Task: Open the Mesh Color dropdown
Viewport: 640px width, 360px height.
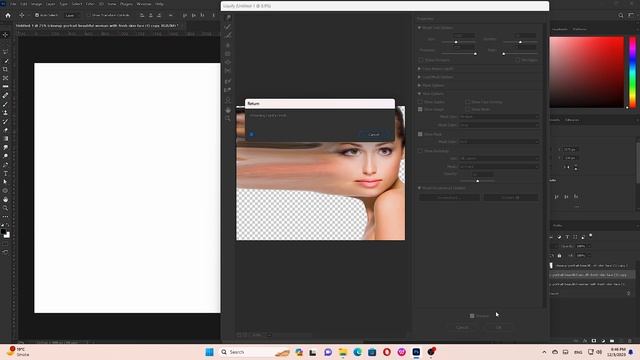Action: click(499, 125)
